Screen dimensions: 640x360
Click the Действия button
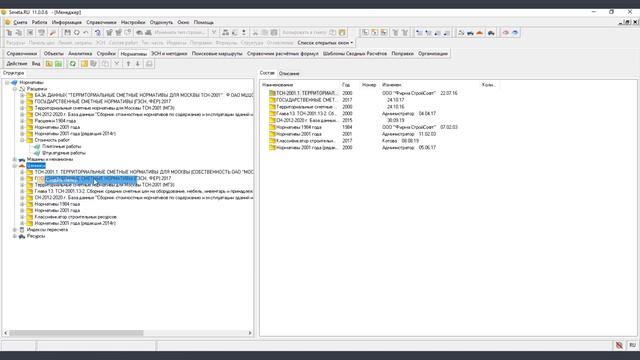point(17,64)
